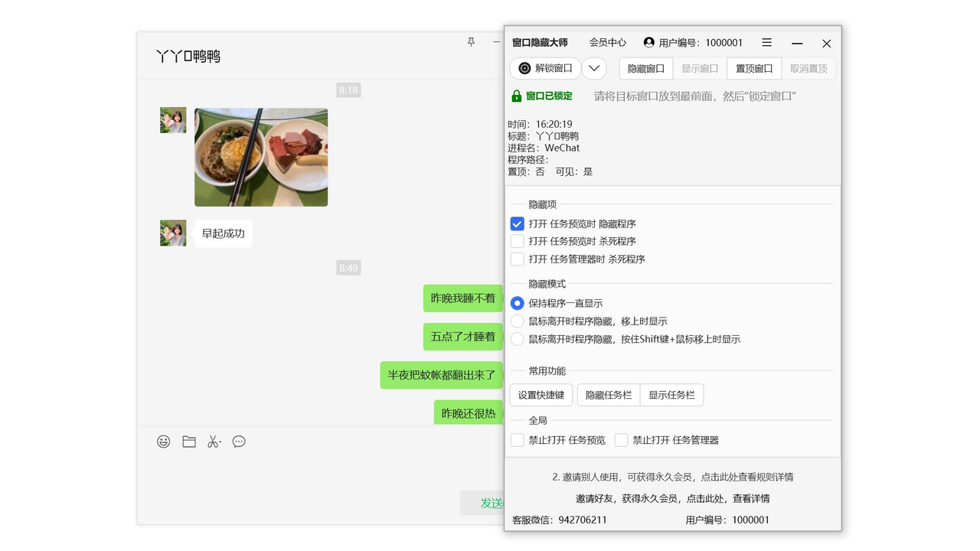Open 会员中心 from the title bar
This screenshot has width=980, height=551.
(x=607, y=42)
